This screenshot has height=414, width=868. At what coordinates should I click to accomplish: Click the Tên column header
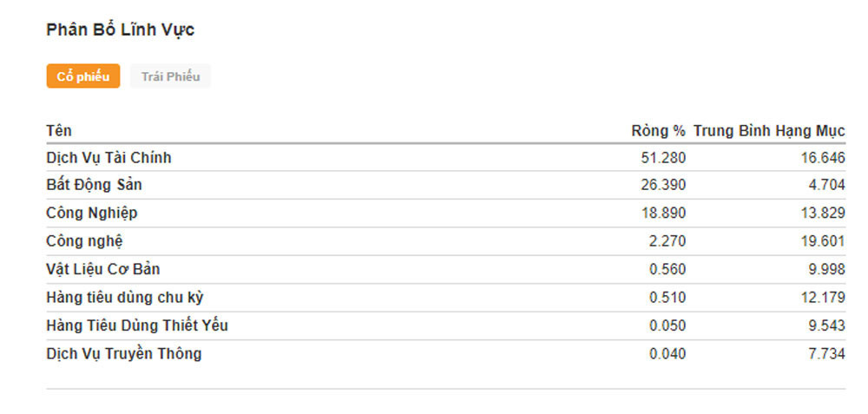tap(59, 131)
